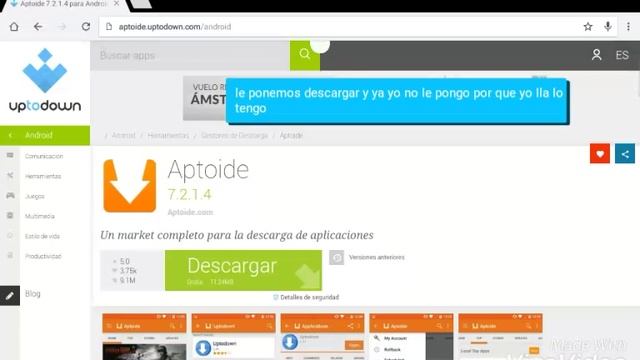This screenshot has height=360, width=640.
Task: Click Android breadcrumb link
Action: tap(123, 135)
